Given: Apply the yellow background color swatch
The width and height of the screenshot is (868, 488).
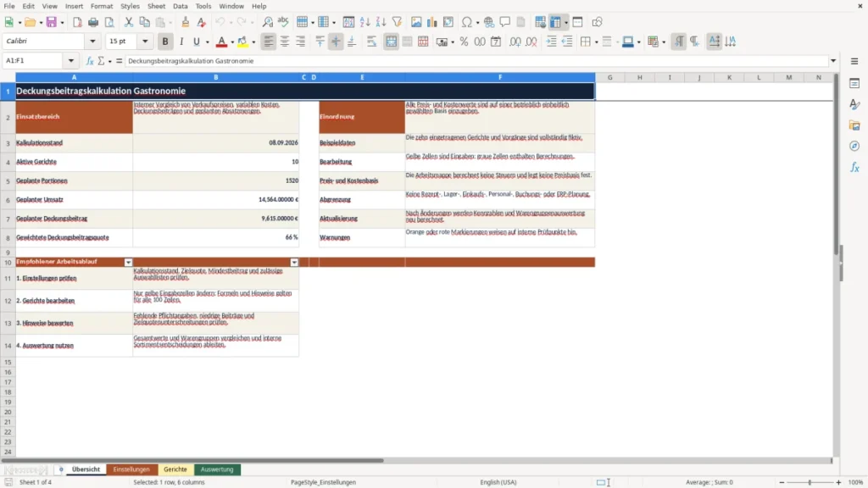Looking at the screenshot, I should (x=242, y=42).
